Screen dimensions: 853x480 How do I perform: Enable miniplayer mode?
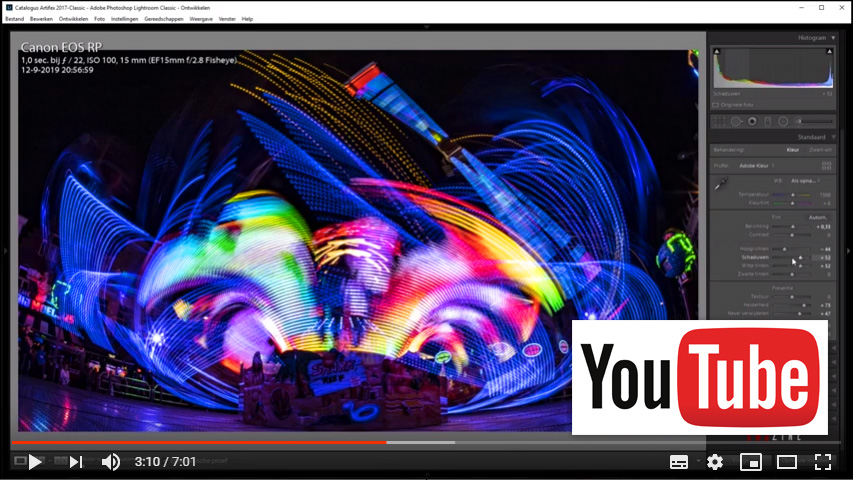[x=750, y=462]
